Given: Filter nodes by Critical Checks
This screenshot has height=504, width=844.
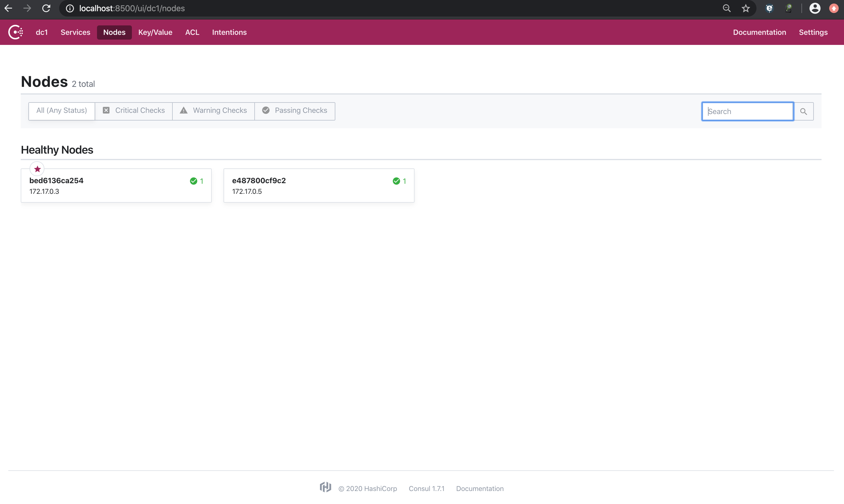Looking at the screenshot, I should [134, 111].
